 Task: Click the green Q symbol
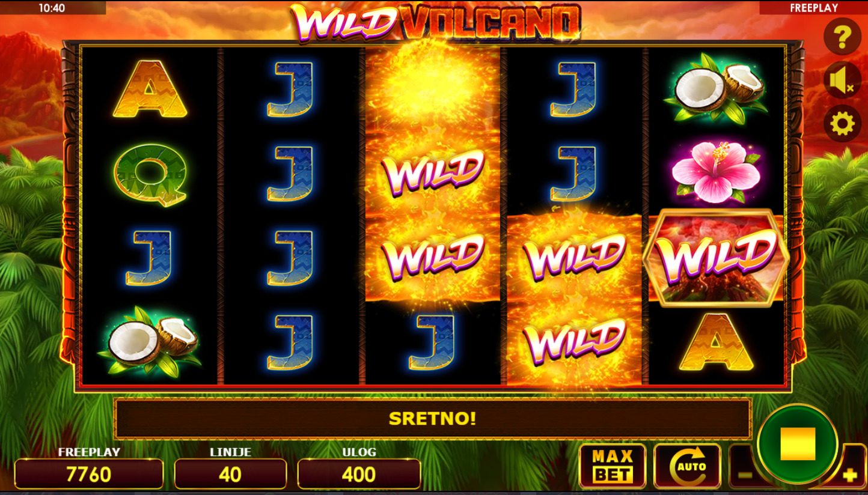tap(150, 174)
